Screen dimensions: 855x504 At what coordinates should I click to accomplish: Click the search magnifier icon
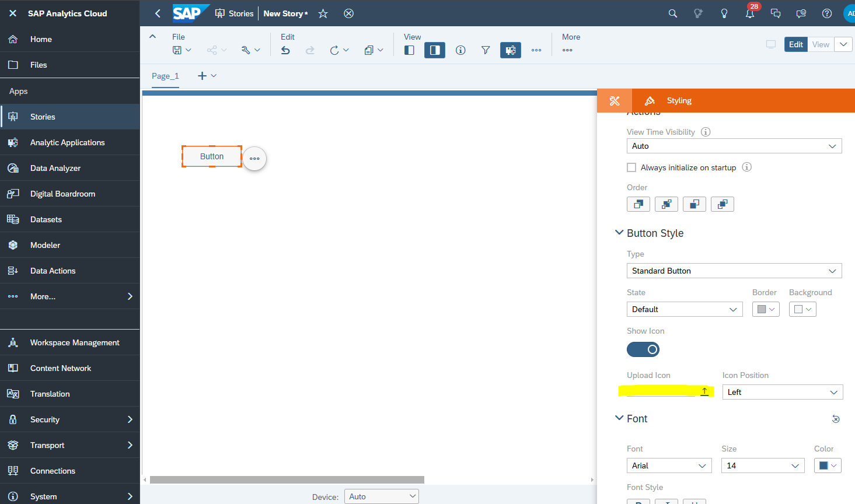(672, 13)
